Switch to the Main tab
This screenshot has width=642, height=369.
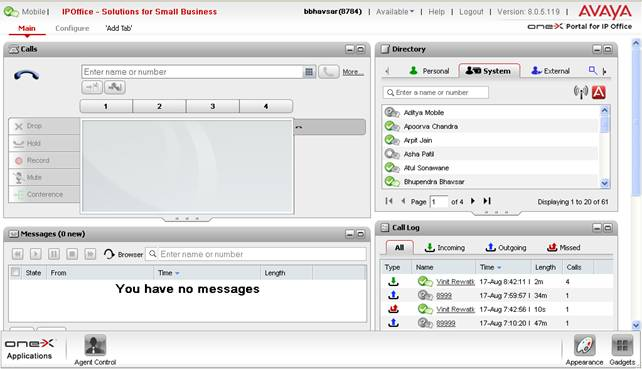27,28
